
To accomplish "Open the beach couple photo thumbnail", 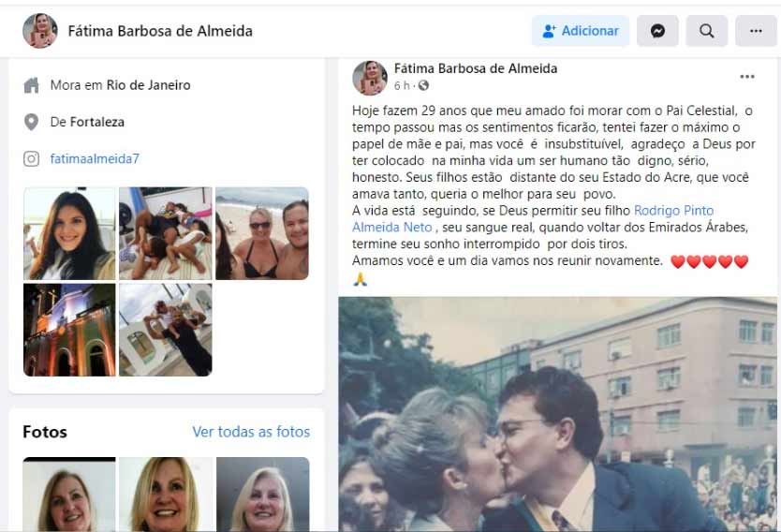I will 262,233.
